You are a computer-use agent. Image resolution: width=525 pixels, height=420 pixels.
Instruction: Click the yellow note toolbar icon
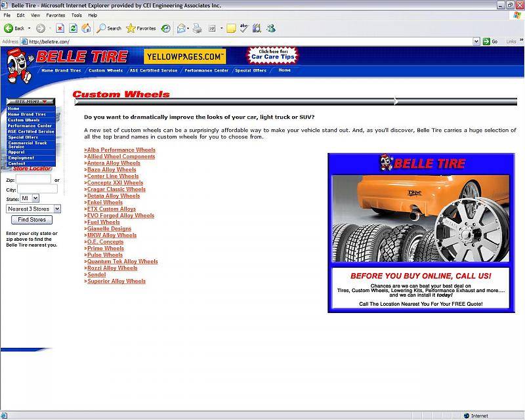pos(231,28)
